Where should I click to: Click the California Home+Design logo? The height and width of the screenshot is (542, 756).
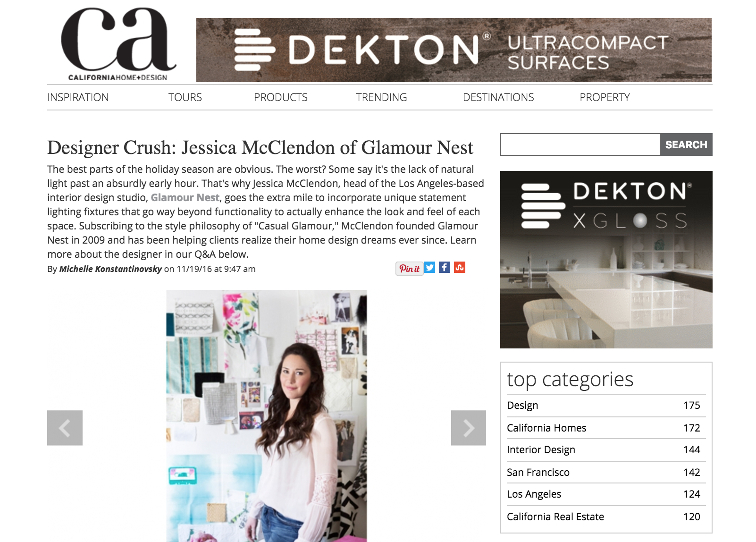pos(118,44)
